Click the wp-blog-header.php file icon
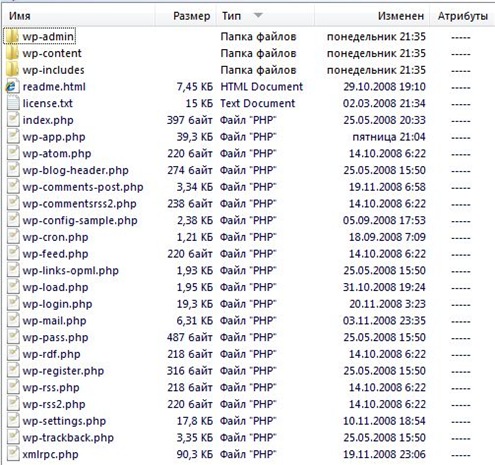This screenshot has width=495, height=465. point(13,170)
